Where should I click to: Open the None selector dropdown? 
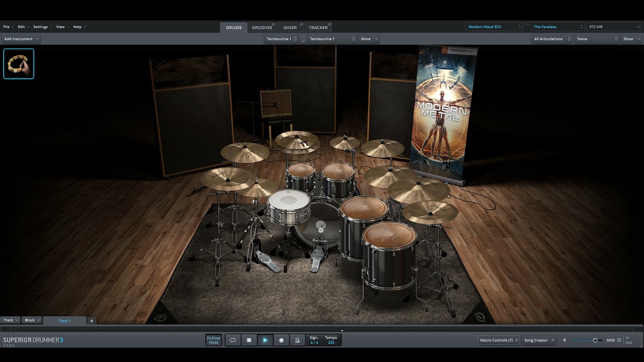click(597, 39)
